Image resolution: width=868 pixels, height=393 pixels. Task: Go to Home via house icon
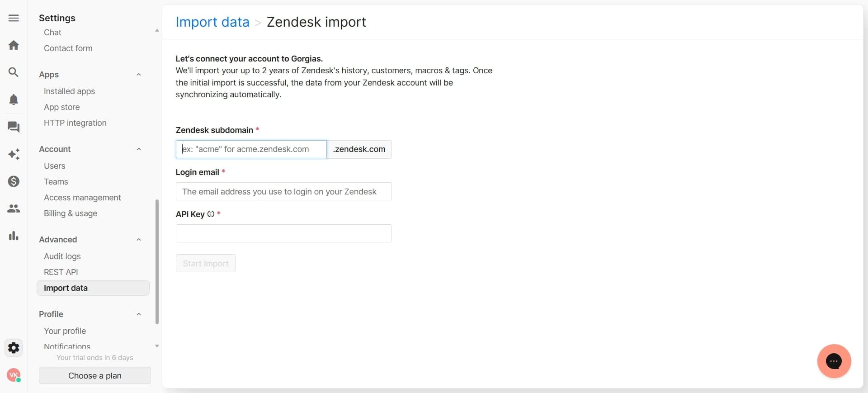[14, 45]
